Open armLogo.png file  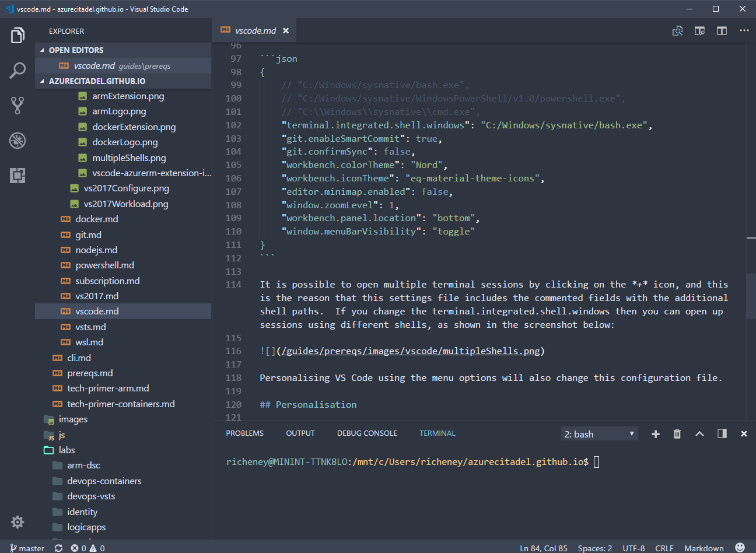(123, 111)
